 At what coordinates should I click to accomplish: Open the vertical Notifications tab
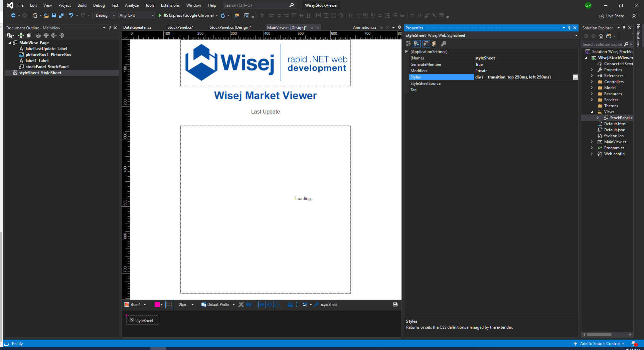coord(638,35)
